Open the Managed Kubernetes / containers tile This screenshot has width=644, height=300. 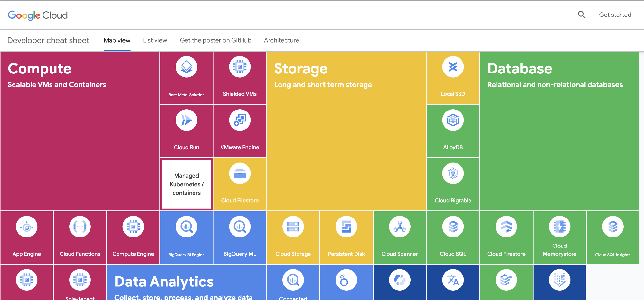point(186,184)
